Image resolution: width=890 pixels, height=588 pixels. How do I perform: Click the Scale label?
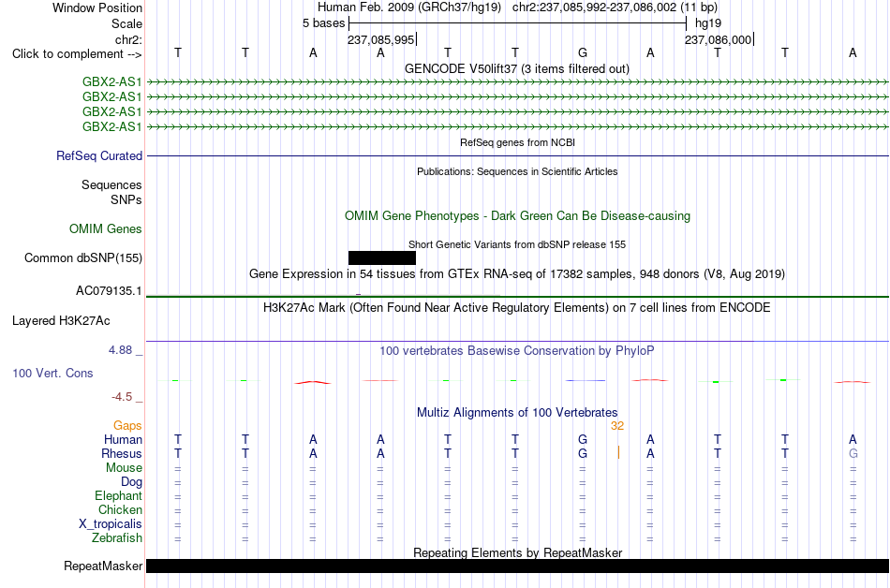click(x=126, y=23)
